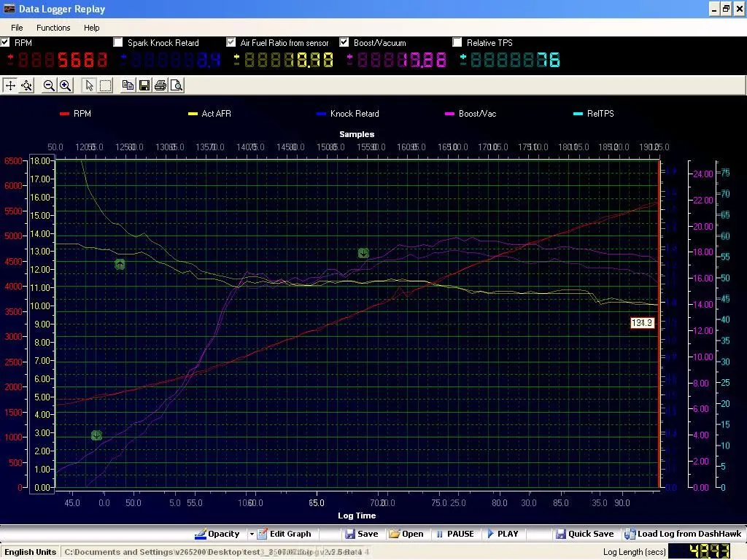The image size is (747, 560).
Task: Select the pan/move graph tool
Action: click(x=10, y=85)
